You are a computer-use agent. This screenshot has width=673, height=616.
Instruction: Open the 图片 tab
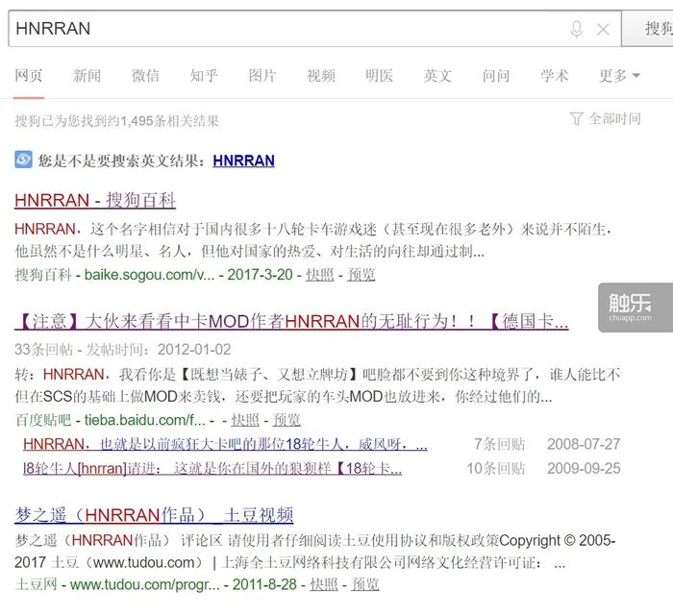click(262, 76)
